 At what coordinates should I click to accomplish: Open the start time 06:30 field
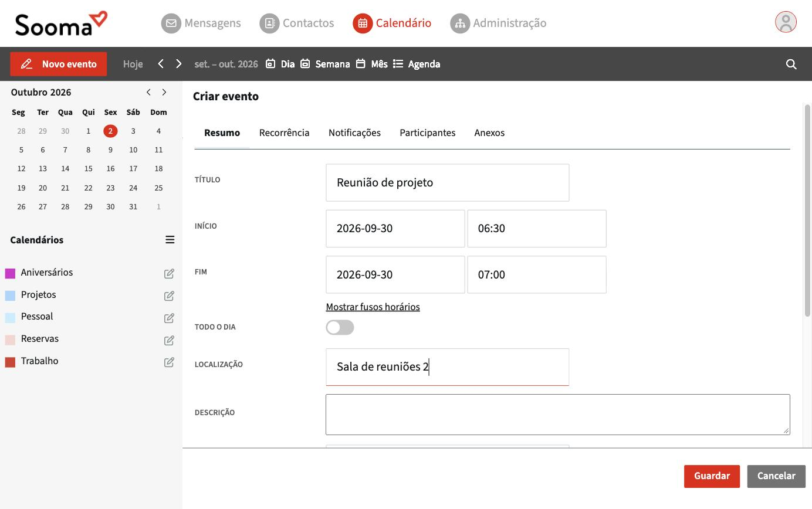[x=537, y=229]
